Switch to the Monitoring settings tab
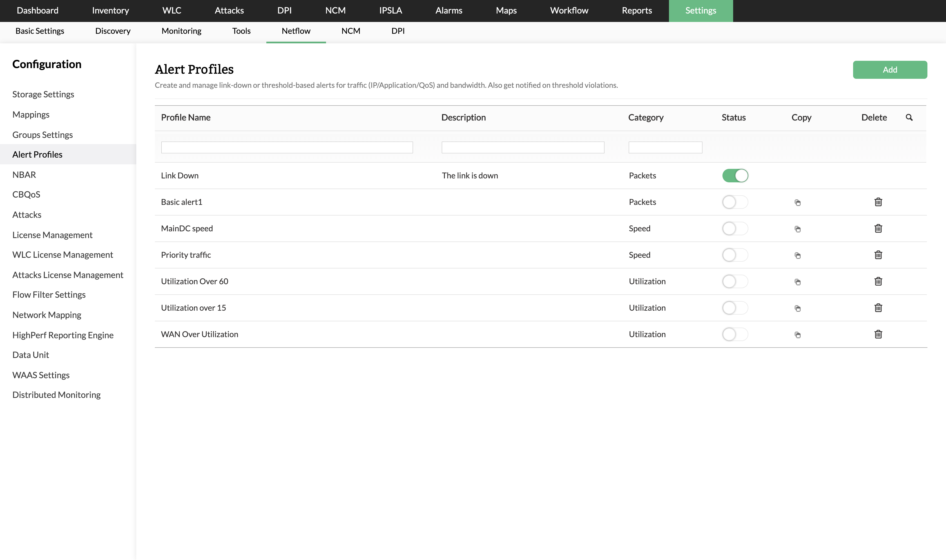 (181, 31)
